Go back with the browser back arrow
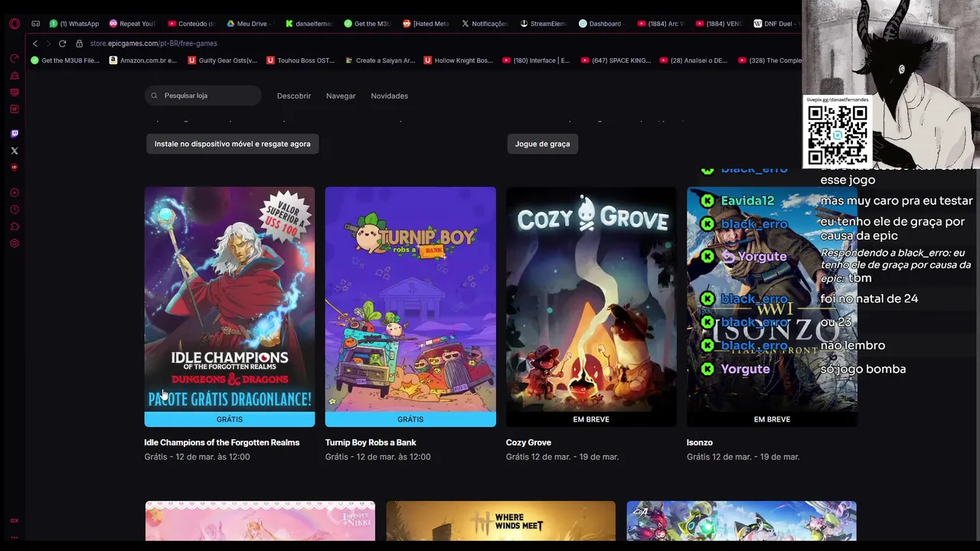The height and width of the screenshot is (551, 980). [34, 44]
